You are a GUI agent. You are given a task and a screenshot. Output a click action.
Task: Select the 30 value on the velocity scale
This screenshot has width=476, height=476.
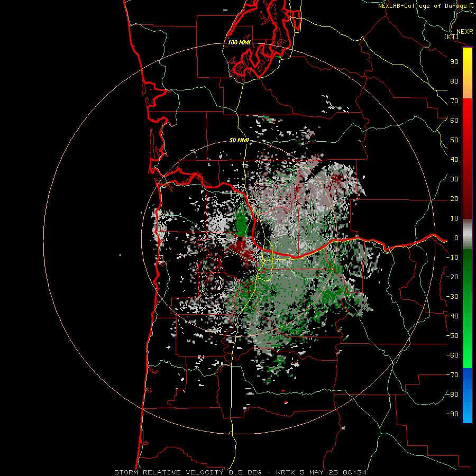point(454,179)
